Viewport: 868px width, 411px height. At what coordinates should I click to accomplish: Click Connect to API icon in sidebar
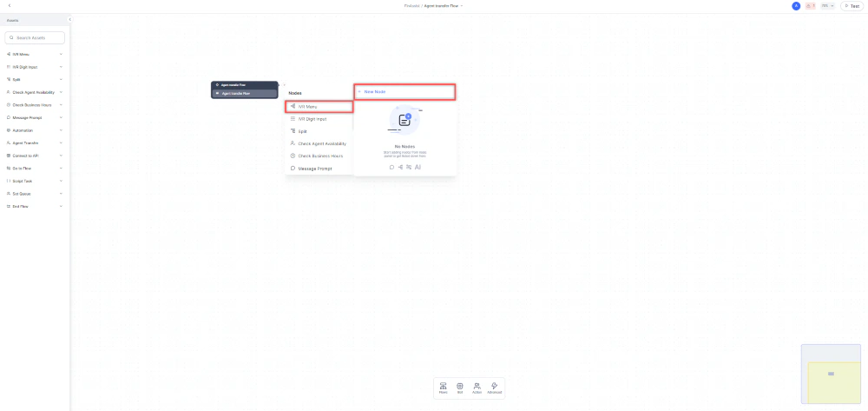9,156
